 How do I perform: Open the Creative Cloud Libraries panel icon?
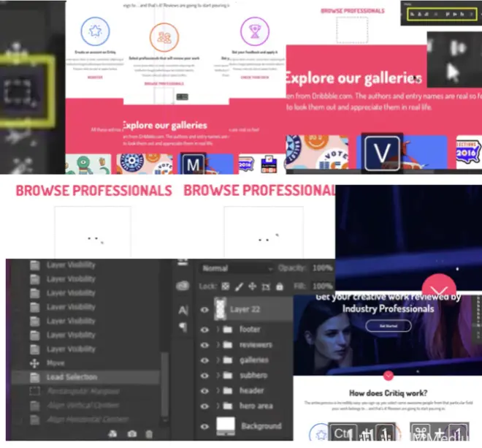tap(183, 286)
